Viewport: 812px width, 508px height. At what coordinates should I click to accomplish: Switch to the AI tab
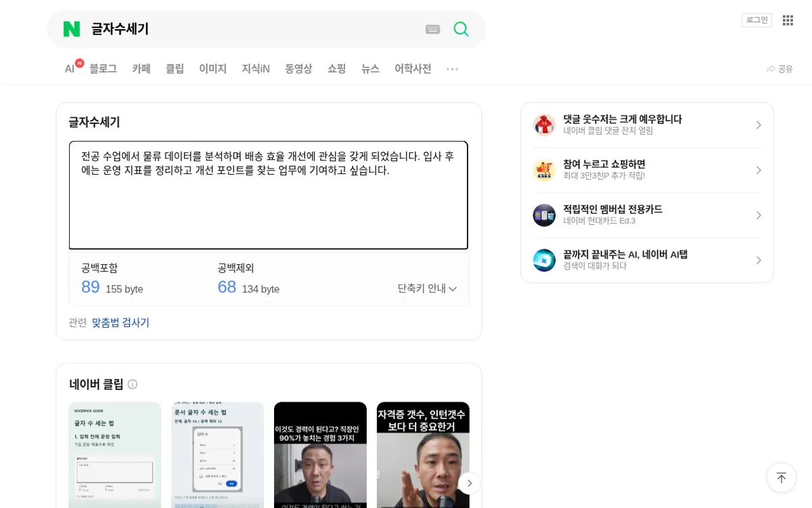pyautogui.click(x=70, y=69)
